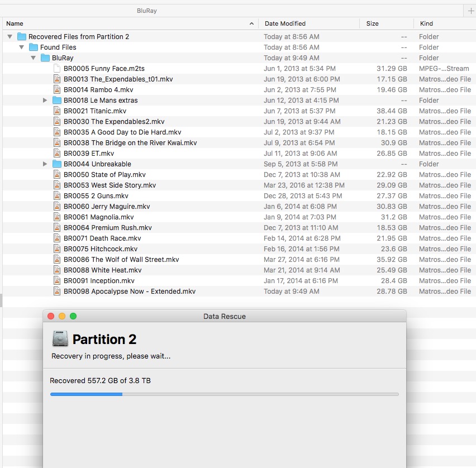476x468 pixels.
Task: Select BR0098 Apocalypse Now - Extended.mkv
Action: pos(130,292)
